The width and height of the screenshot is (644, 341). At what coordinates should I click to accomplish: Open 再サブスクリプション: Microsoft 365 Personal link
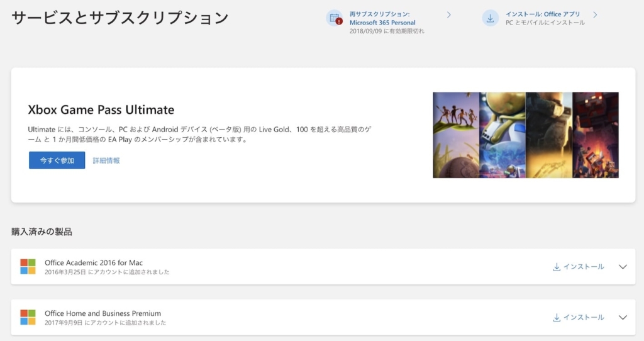coord(382,18)
